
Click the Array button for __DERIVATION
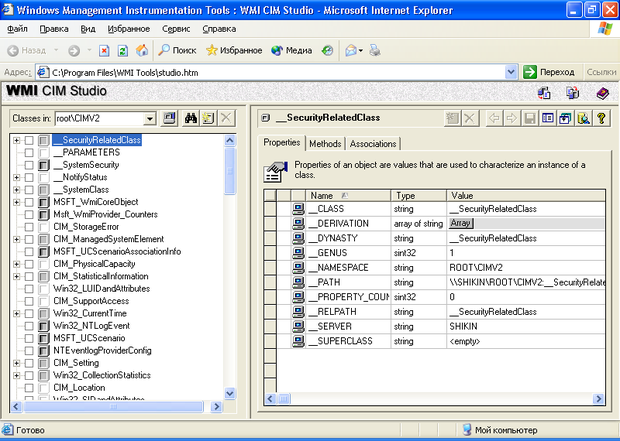pos(460,224)
